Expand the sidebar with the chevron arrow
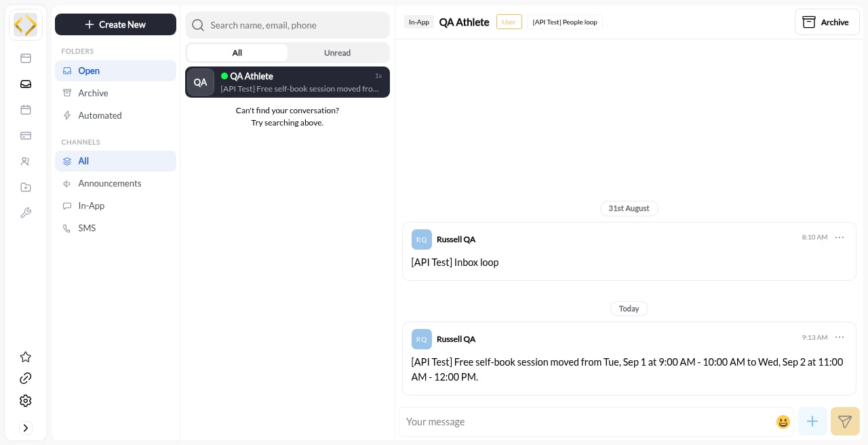Viewport: 868px width, 445px height. click(x=26, y=428)
